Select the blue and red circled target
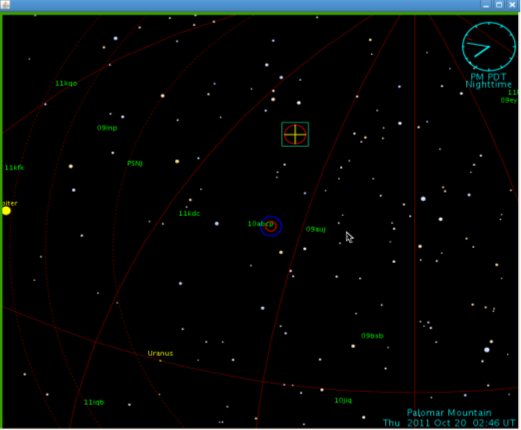The height and width of the screenshot is (430, 521). pos(271,226)
